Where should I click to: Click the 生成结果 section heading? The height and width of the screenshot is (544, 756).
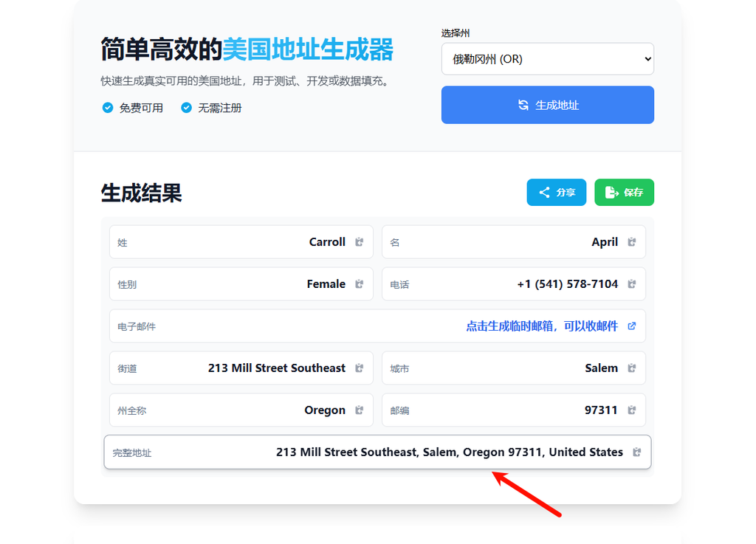(x=141, y=193)
